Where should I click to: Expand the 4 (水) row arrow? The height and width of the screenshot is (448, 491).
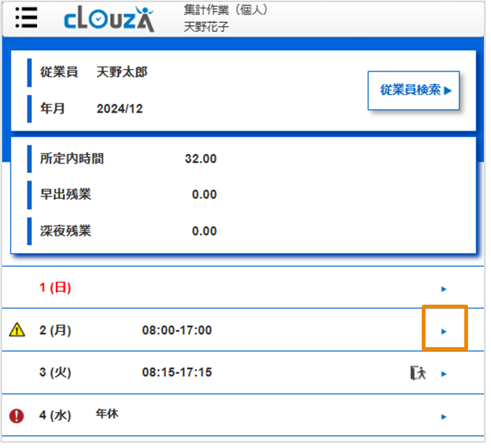point(444,417)
